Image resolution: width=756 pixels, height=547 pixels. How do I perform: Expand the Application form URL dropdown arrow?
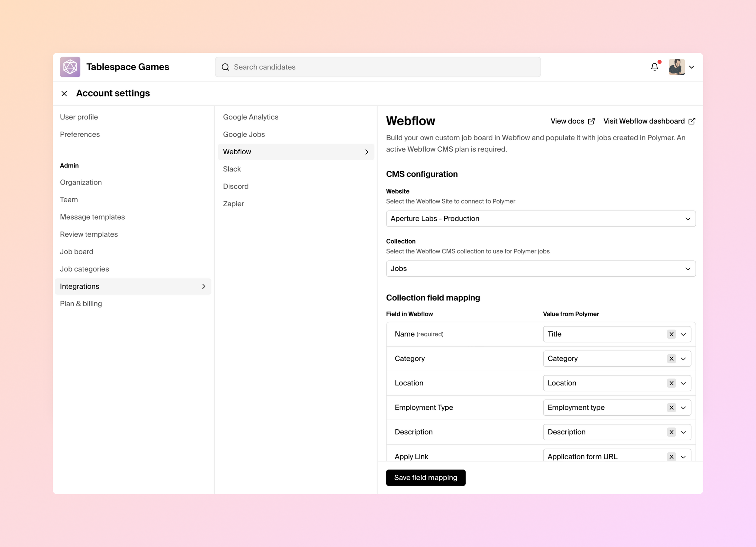[x=683, y=457]
